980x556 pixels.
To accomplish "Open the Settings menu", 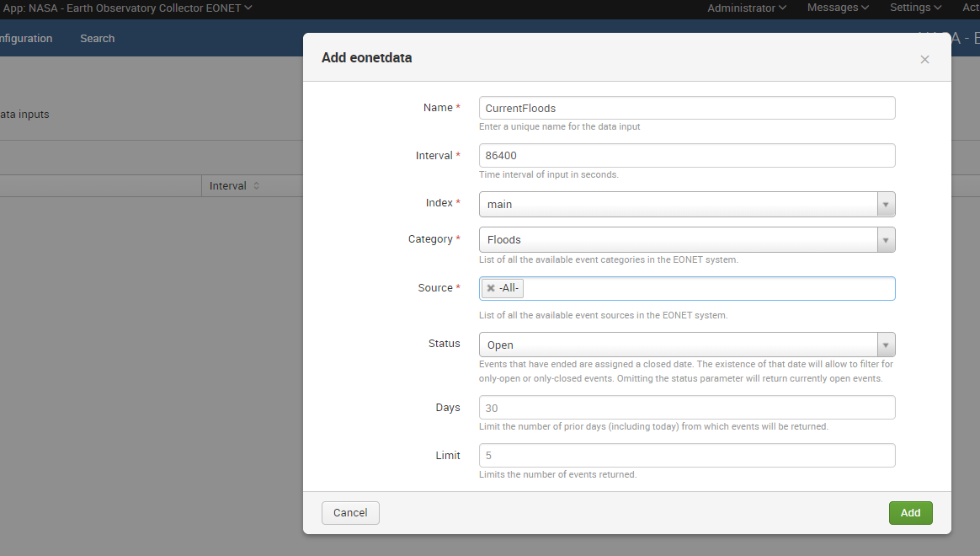I will point(913,8).
